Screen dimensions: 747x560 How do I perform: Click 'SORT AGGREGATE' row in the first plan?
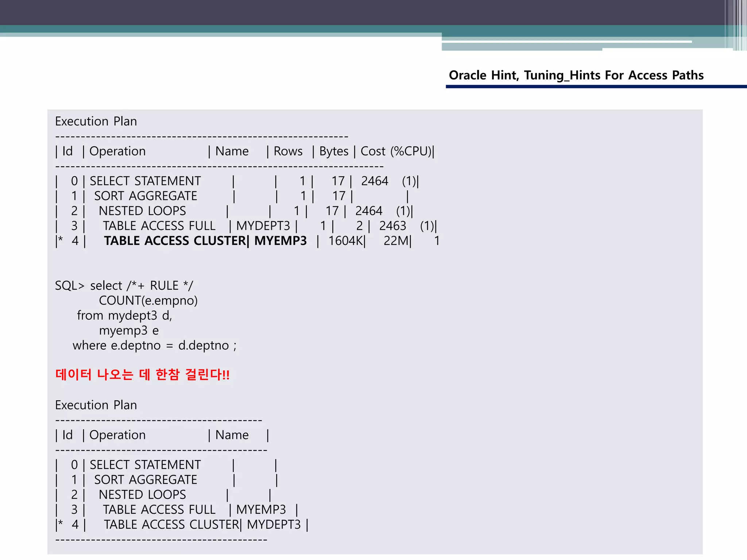pos(146,196)
